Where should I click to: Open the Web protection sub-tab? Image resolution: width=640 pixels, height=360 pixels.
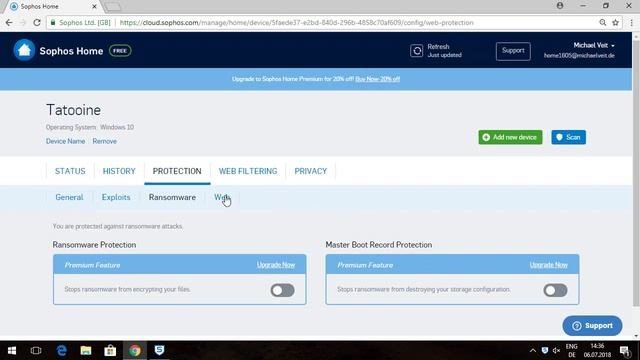(x=222, y=197)
